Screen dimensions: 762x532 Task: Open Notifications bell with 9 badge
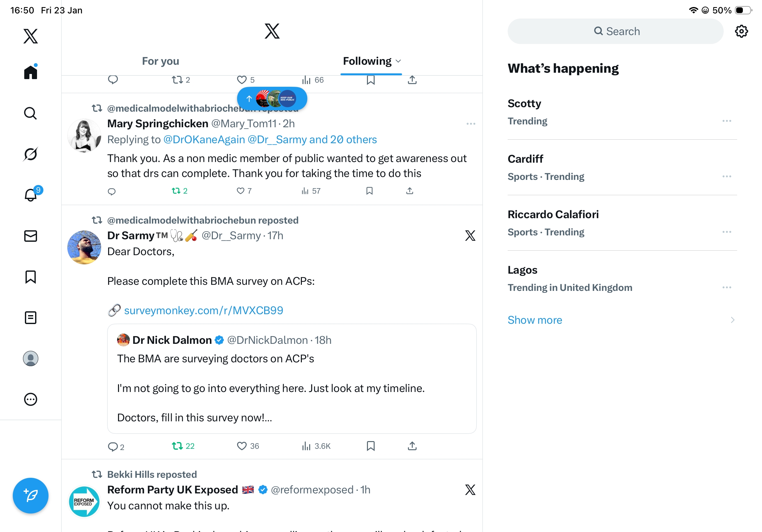pyautogui.click(x=31, y=195)
